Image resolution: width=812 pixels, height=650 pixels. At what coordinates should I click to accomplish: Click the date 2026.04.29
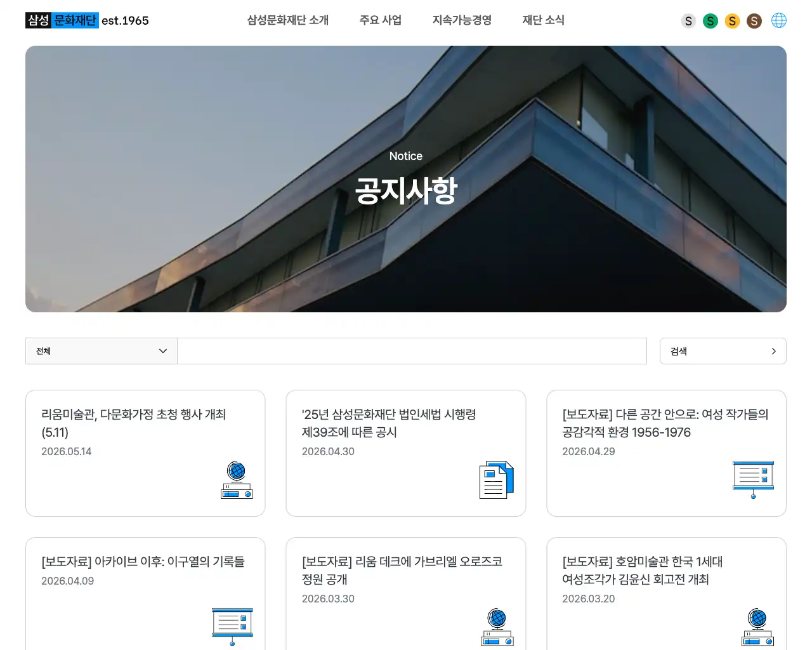(589, 451)
